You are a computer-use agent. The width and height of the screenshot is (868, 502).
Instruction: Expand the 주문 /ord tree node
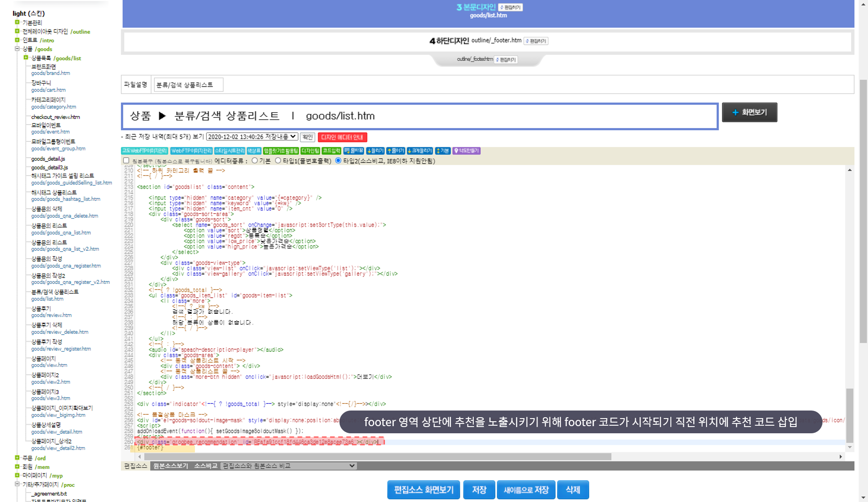coord(17,458)
